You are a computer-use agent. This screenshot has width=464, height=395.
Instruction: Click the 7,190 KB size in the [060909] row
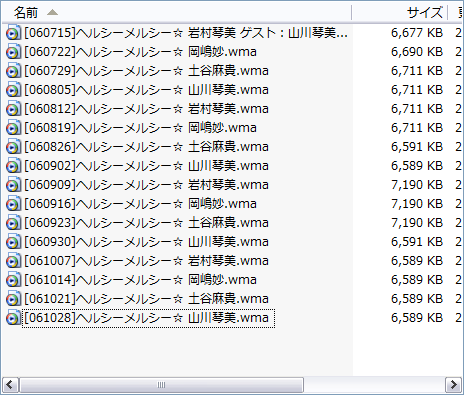pyautogui.click(x=417, y=185)
